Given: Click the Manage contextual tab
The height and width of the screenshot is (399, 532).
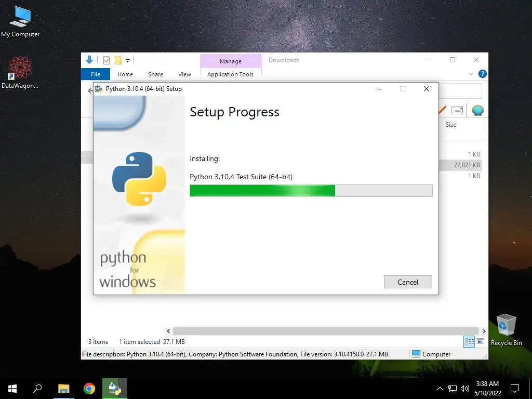Looking at the screenshot, I should [230, 61].
